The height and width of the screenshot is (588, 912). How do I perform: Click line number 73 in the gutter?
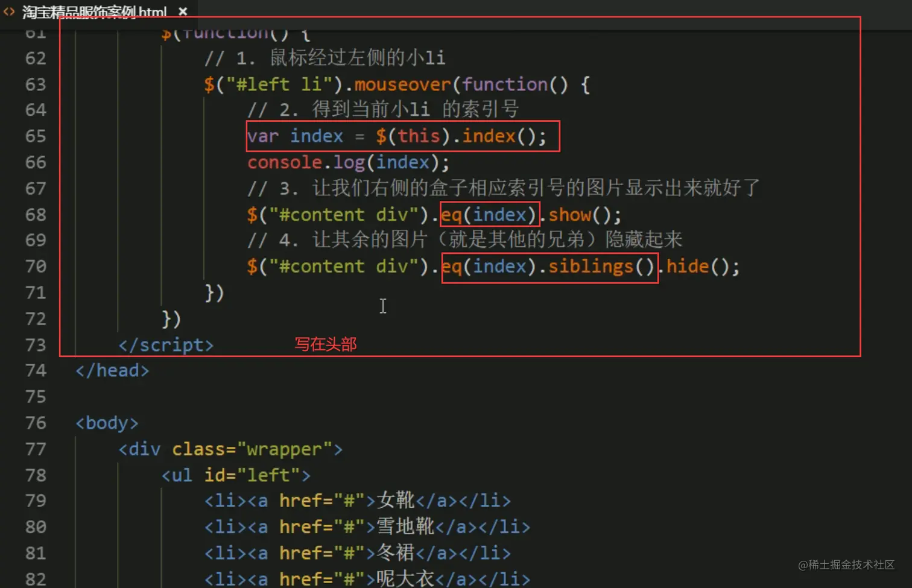36,345
